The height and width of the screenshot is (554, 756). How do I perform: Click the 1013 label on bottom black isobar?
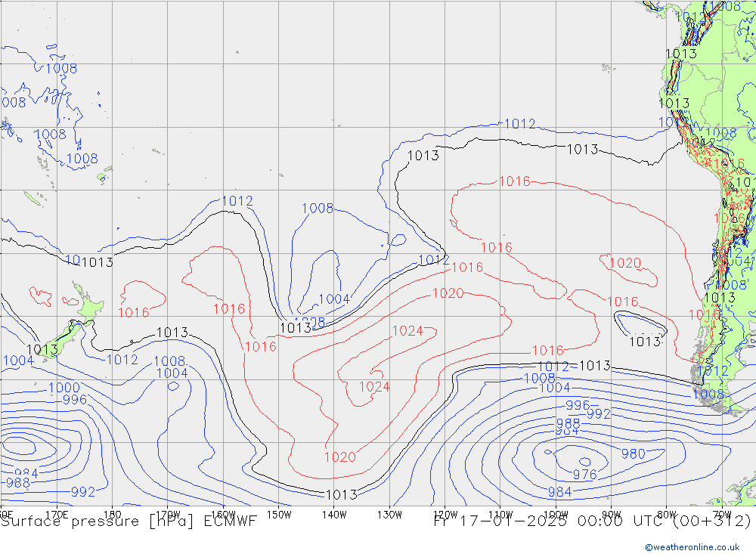[341, 495]
